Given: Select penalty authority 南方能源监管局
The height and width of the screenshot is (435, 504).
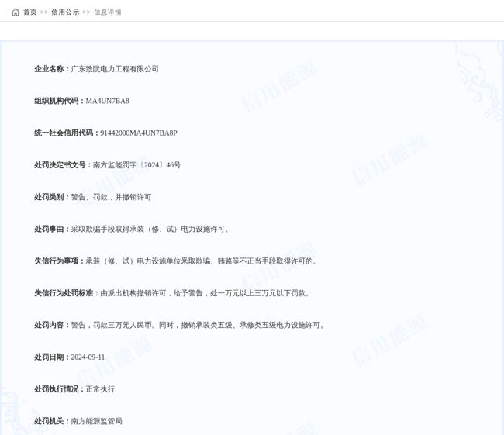Looking at the screenshot, I should point(97,421).
